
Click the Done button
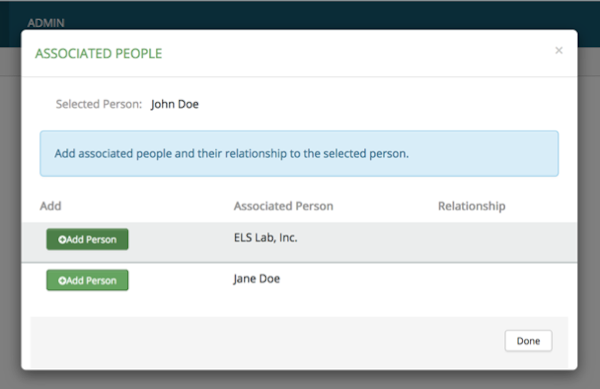528,341
